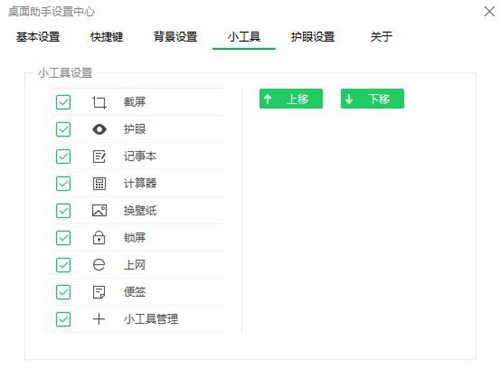This screenshot has width=500, height=380.
Task: Close the 桌面助手设置中心 window
Action: pos(489,12)
